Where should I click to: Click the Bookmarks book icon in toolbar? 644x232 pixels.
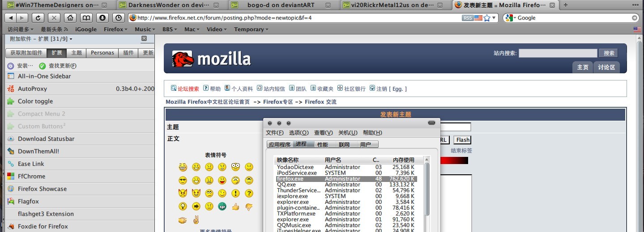pos(86,18)
